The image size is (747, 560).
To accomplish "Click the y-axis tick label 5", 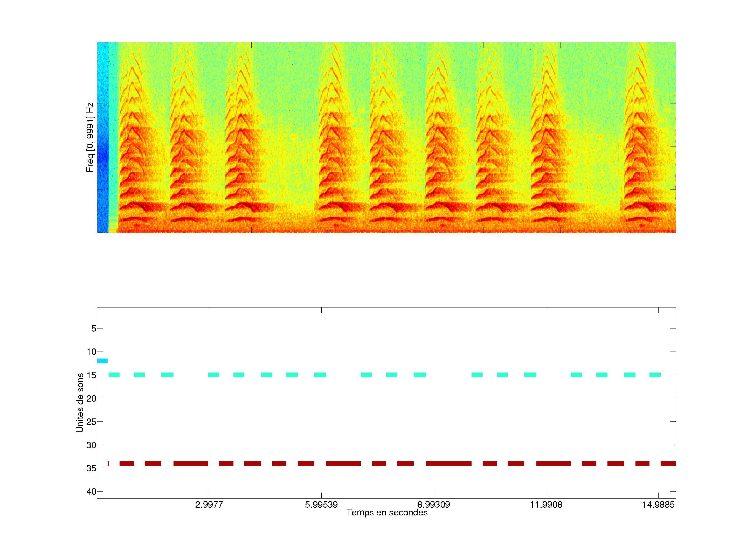I will click(94, 328).
